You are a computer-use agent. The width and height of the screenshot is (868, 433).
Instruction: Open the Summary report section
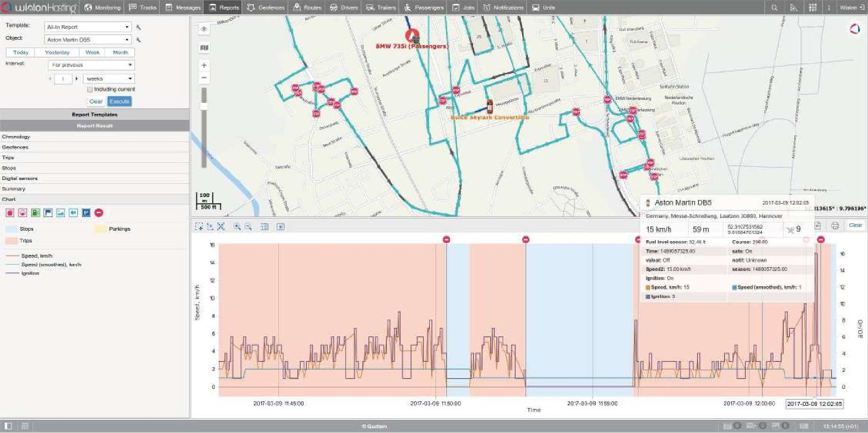point(95,189)
